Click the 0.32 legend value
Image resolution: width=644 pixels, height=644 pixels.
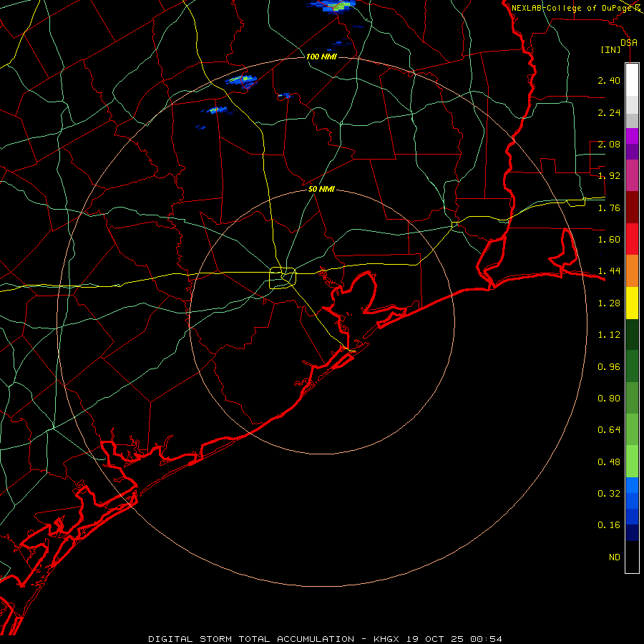click(x=609, y=494)
